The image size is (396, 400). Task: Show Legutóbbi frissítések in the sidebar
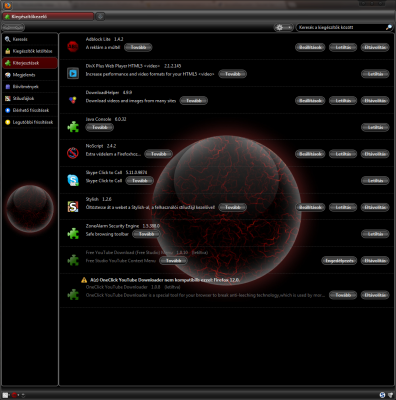point(30,122)
